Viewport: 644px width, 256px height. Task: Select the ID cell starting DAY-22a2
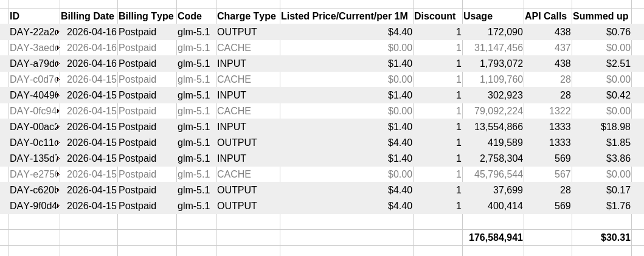click(x=33, y=32)
